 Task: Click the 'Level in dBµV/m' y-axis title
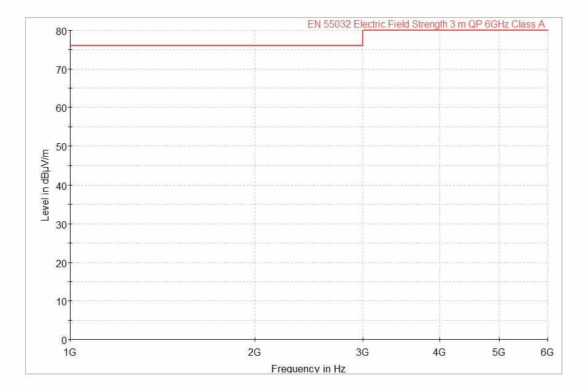pos(45,185)
